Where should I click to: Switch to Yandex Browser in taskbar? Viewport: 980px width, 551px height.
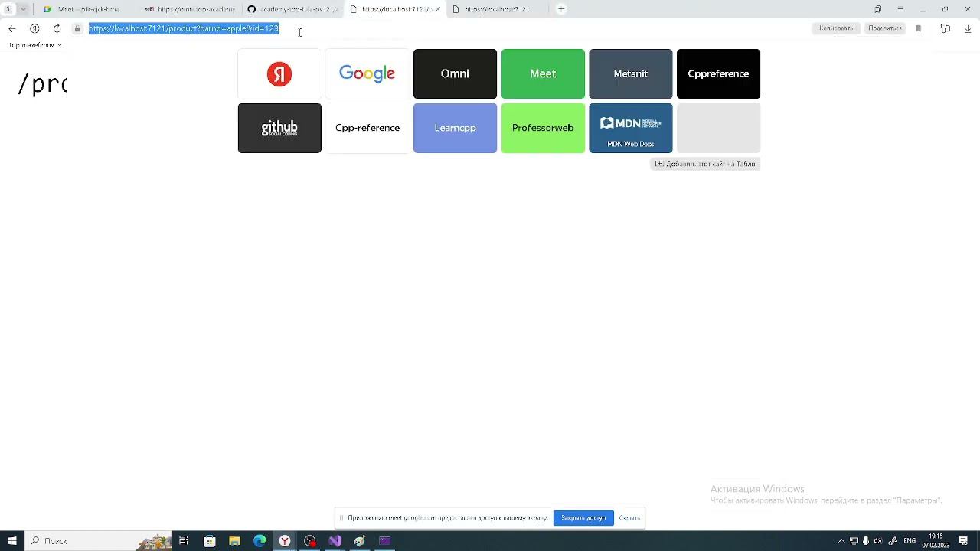[285, 541]
